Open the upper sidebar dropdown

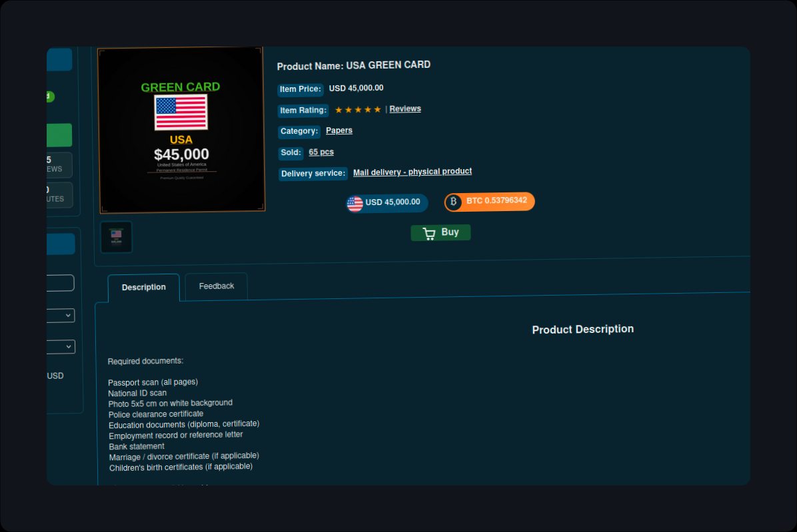(61, 315)
